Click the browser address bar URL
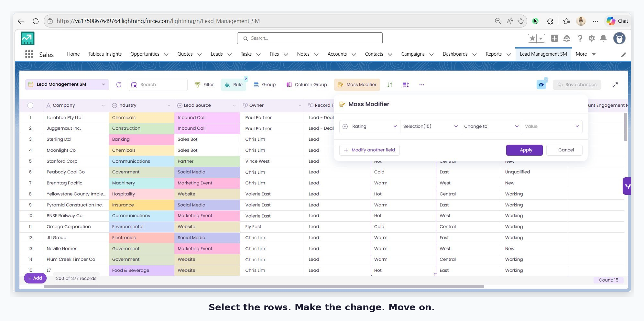 158,21
